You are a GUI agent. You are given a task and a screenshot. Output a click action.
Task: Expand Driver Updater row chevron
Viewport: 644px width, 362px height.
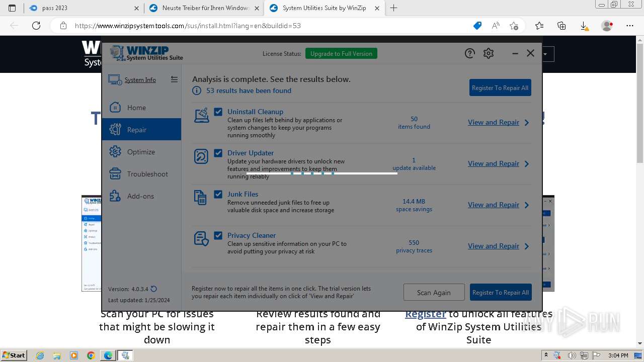tap(527, 163)
